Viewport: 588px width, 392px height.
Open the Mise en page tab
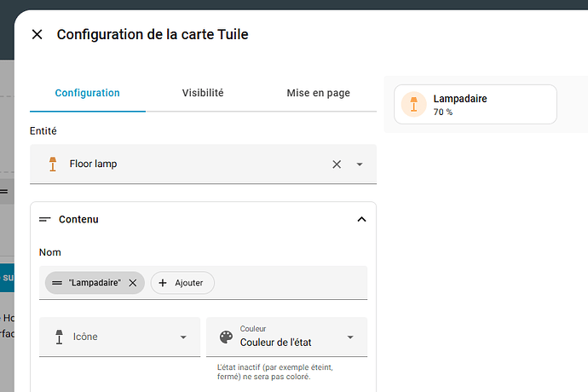[x=319, y=93]
